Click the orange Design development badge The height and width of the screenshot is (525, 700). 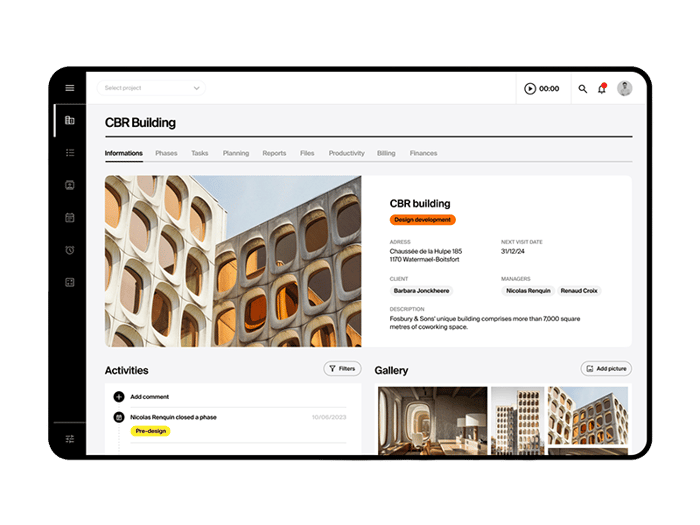point(423,220)
